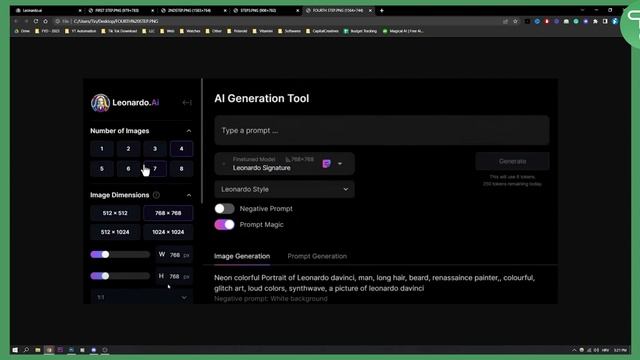Choose the 512 × 512 dimension preset

115,213
